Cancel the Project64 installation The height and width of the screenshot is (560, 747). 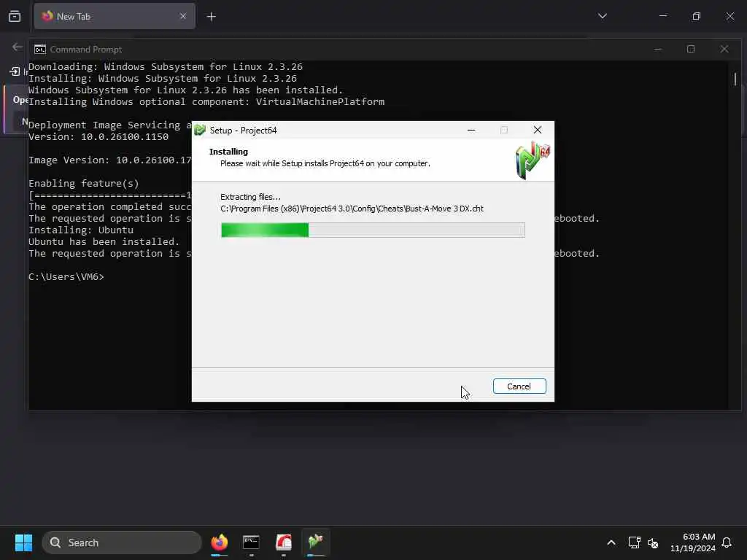[x=519, y=386]
